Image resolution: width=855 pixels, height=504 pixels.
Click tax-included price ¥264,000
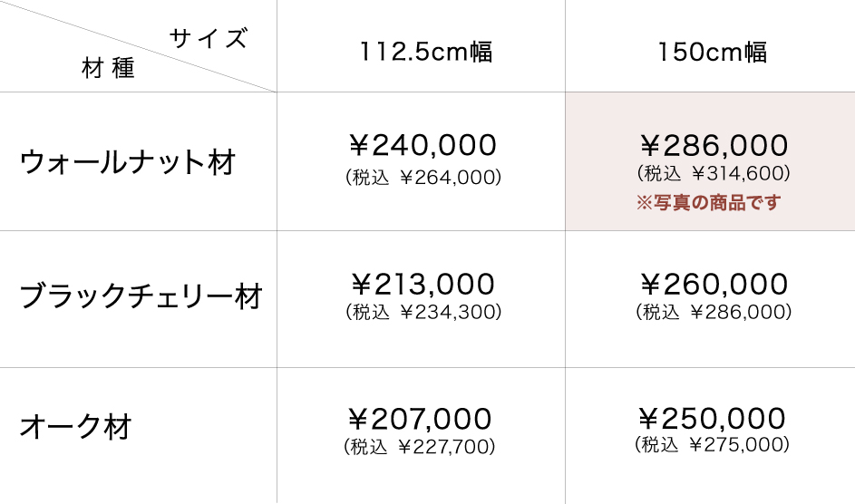click(423, 178)
